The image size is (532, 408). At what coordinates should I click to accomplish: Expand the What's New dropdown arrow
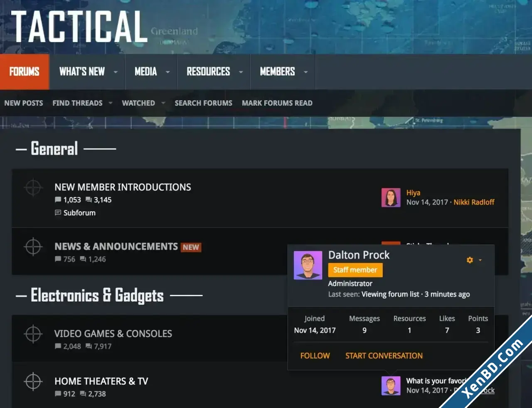116,72
